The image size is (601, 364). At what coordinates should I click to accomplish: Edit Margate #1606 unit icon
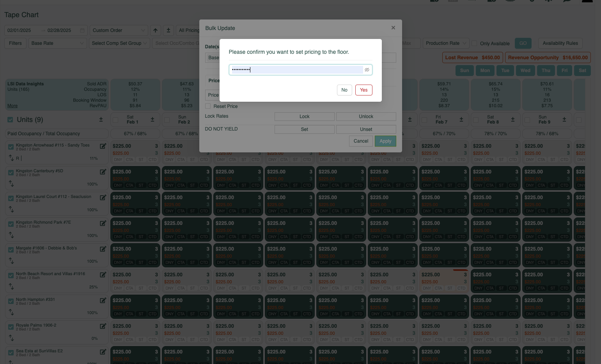coord(103,249)
